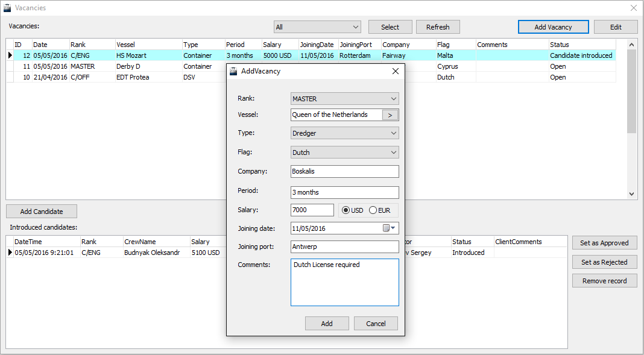Click the vacancies table vertical scrollbar
The width and height of the screenshot is (644, 355).
631,119
